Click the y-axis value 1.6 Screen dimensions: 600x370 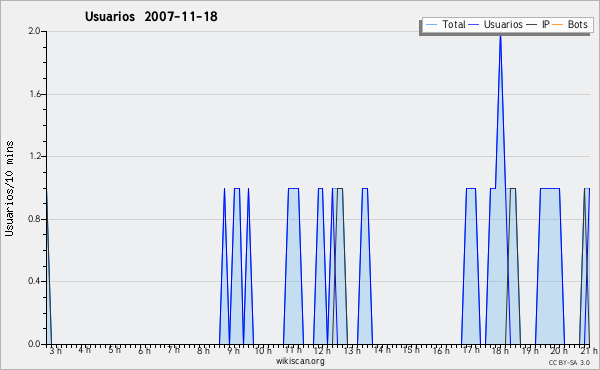(35, 94)
